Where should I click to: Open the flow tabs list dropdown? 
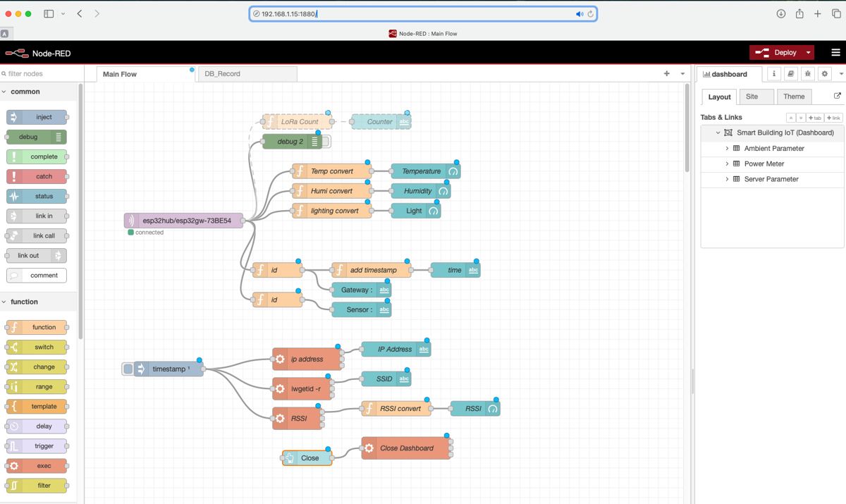click(x=682, y=73)
